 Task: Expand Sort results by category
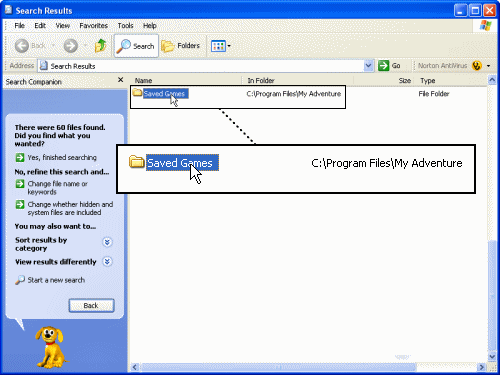tap(107, 242)
